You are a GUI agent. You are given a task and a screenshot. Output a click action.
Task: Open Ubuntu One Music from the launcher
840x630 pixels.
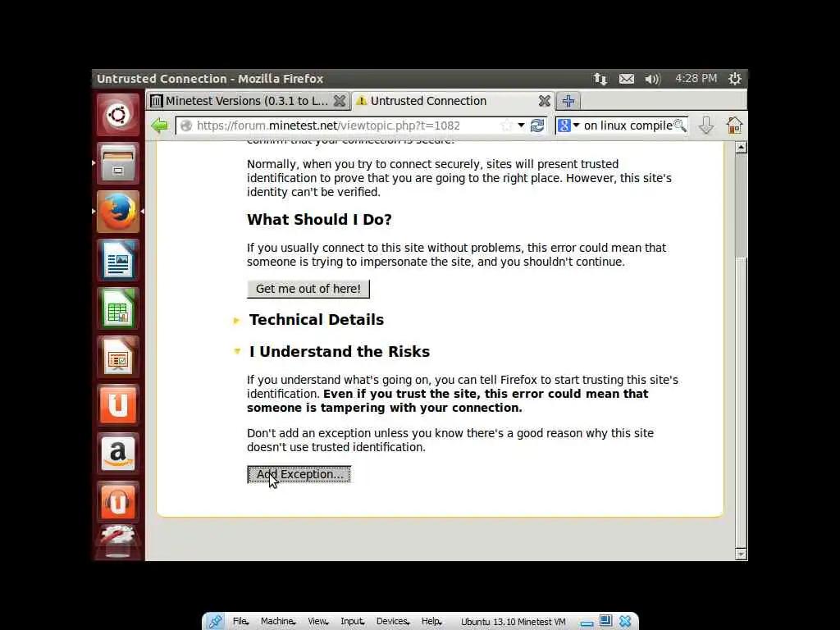[118, 502]
